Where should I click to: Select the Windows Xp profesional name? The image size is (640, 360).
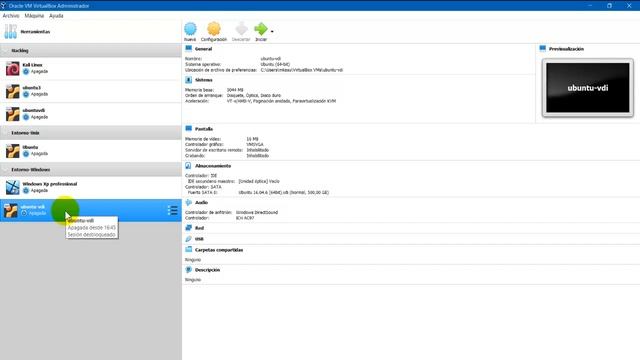click(50, 184)
